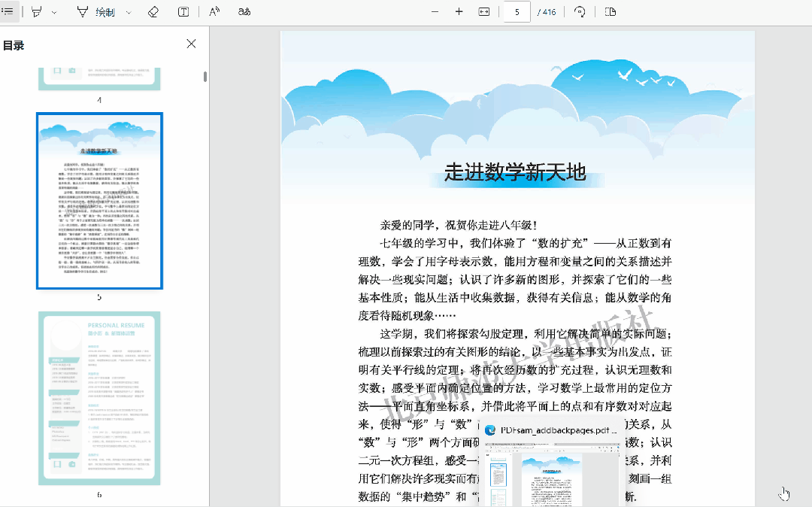Zoom in on the document
This screenshot has width=812, height=507.
(x=459, y=11)
